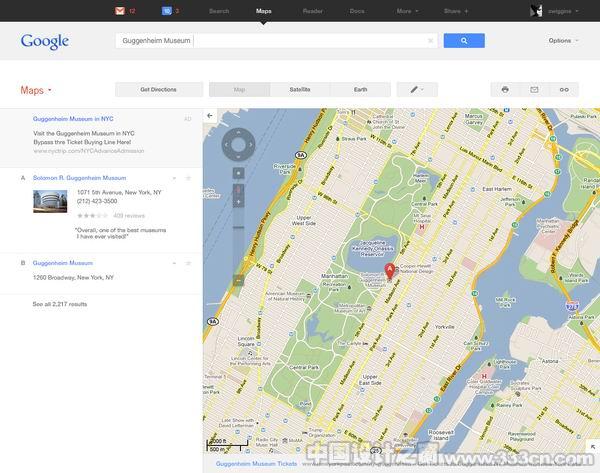Expand options arrow for Solomon R. Guggenheim result
The image size is (600, 473).
click(x=174, y=178)
